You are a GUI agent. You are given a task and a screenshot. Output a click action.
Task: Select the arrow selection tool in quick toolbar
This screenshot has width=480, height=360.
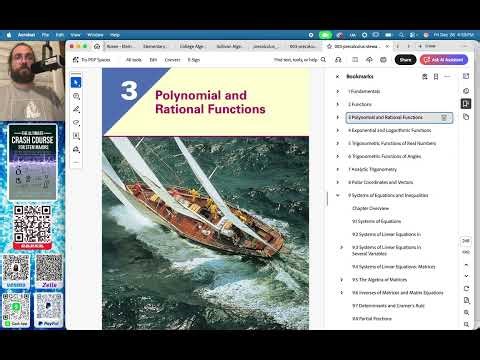(x=76, y=83)
